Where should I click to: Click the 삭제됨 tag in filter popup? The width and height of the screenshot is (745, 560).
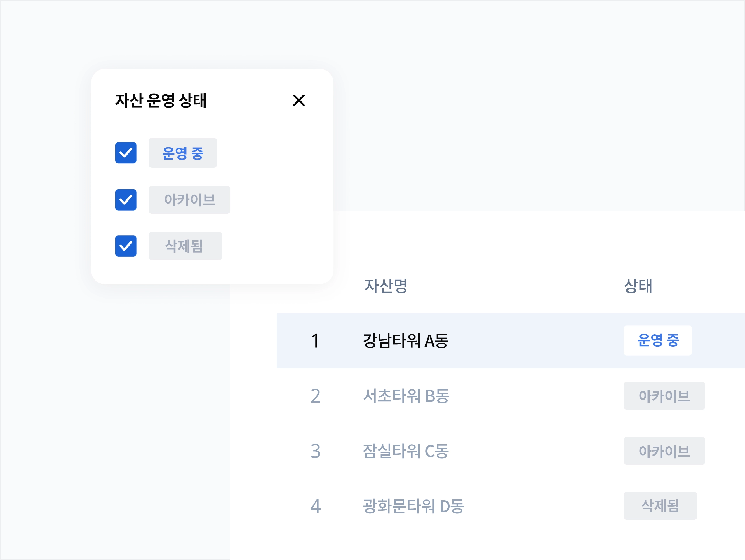(185, 246)
